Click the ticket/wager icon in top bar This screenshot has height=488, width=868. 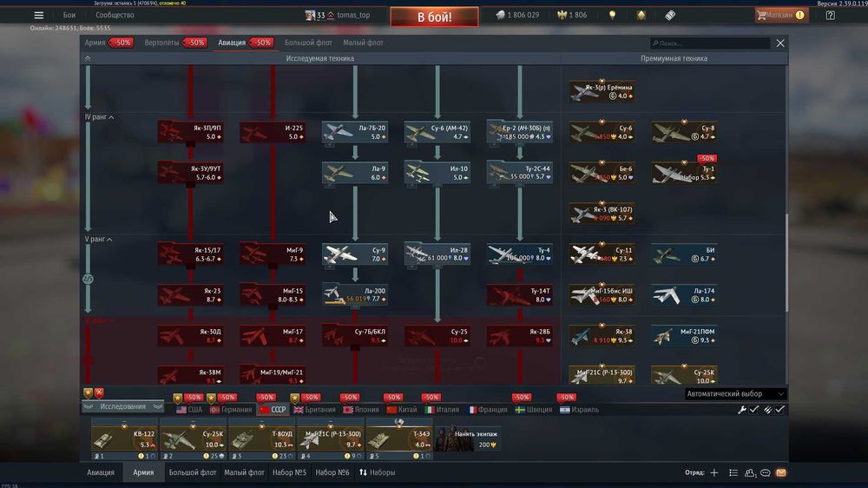coord(670,16)
